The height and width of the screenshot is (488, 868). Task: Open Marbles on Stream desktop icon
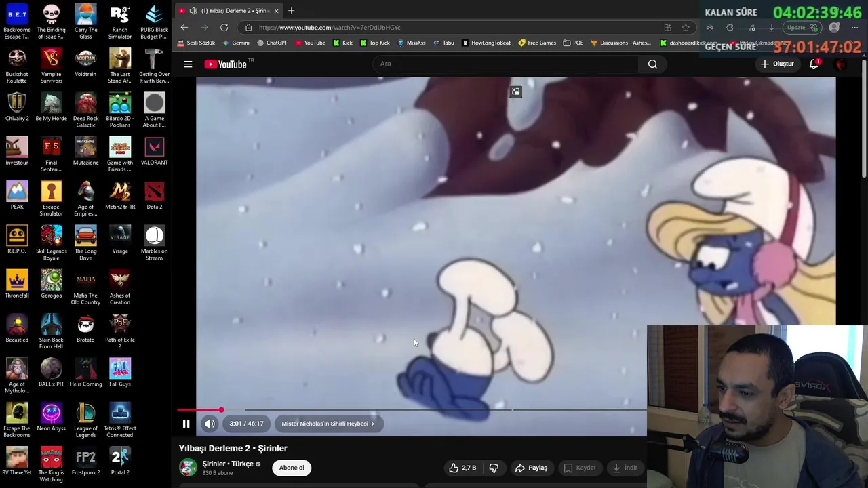[155, 243]
